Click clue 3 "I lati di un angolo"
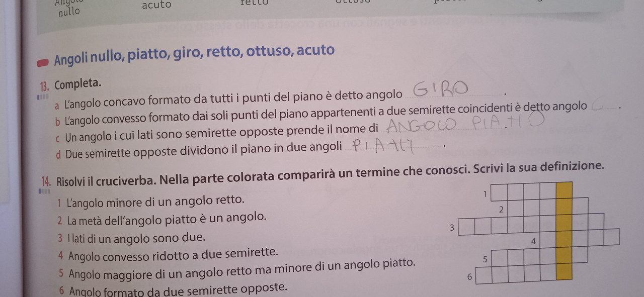This screenshot has width=644, height=297. click(132, 238)
